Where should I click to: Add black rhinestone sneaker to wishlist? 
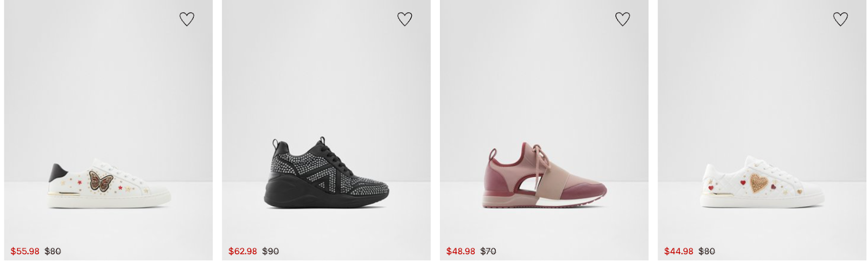click(x=405, y=19)
